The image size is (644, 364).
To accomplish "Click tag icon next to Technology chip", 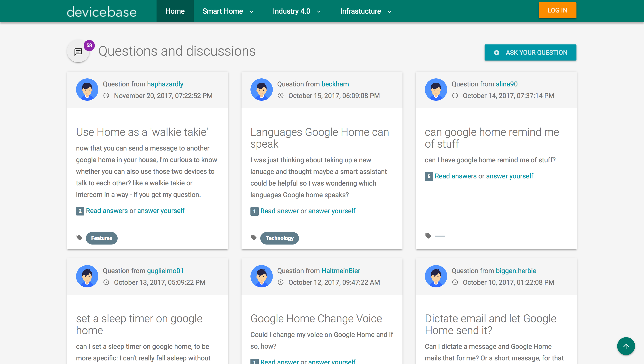I will tap(254, 238).
